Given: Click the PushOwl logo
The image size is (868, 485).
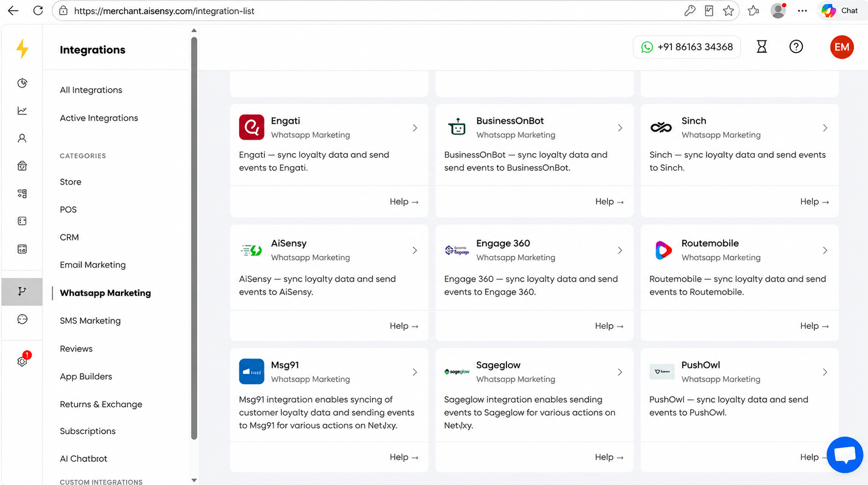Looking at the screenshot, I should coord(662,372).
